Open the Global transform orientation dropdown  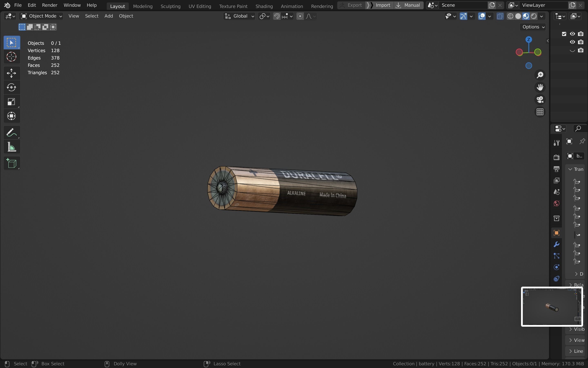pos(239,16)
